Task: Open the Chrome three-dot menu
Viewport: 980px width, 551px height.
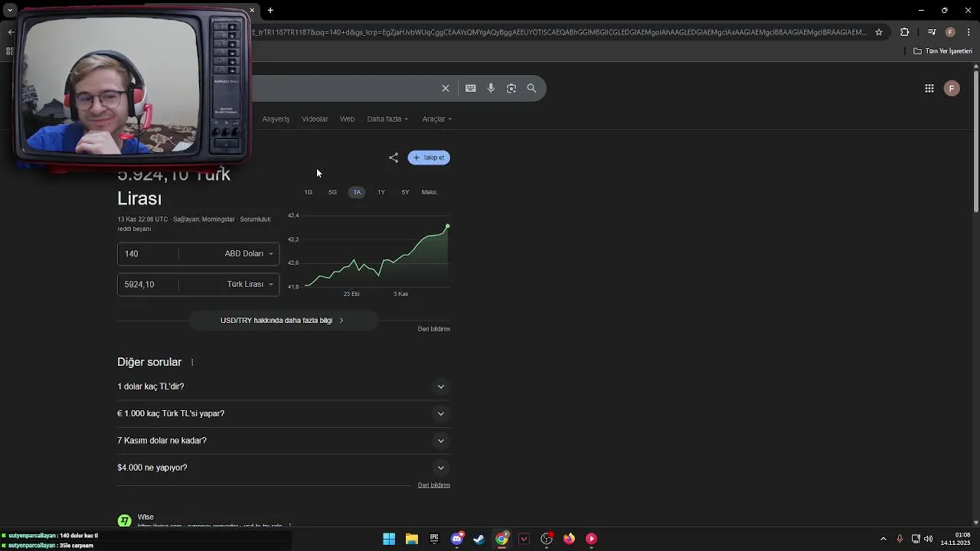Action: click(969, 32)
